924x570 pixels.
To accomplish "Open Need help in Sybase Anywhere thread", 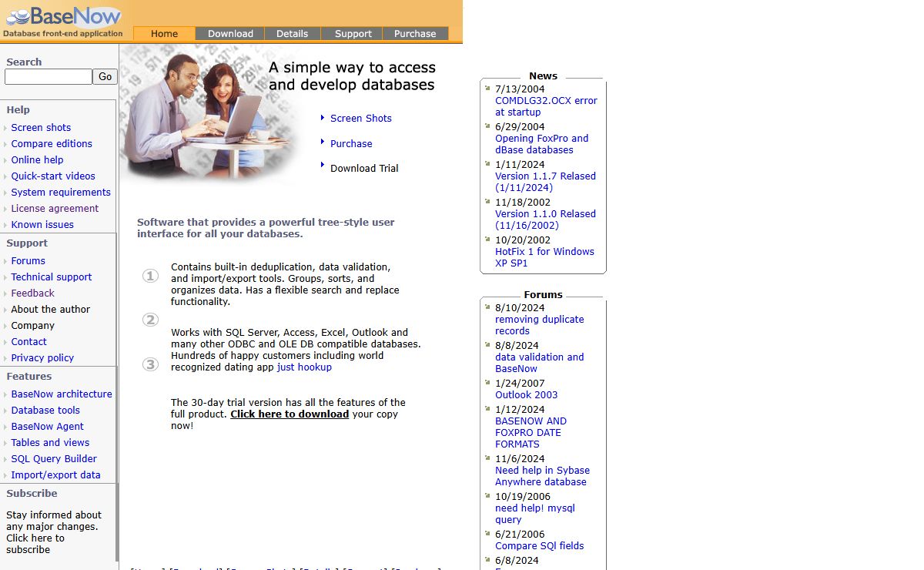I will click(x=542, y=476).
